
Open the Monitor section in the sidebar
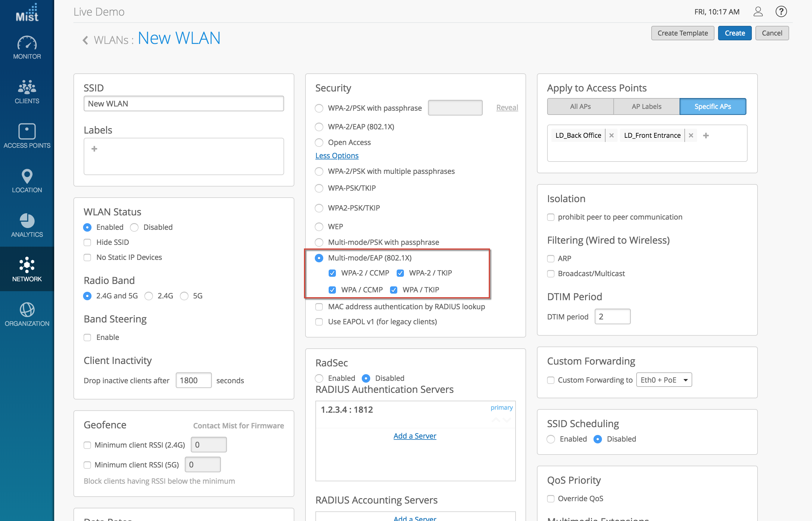(27, 48)
